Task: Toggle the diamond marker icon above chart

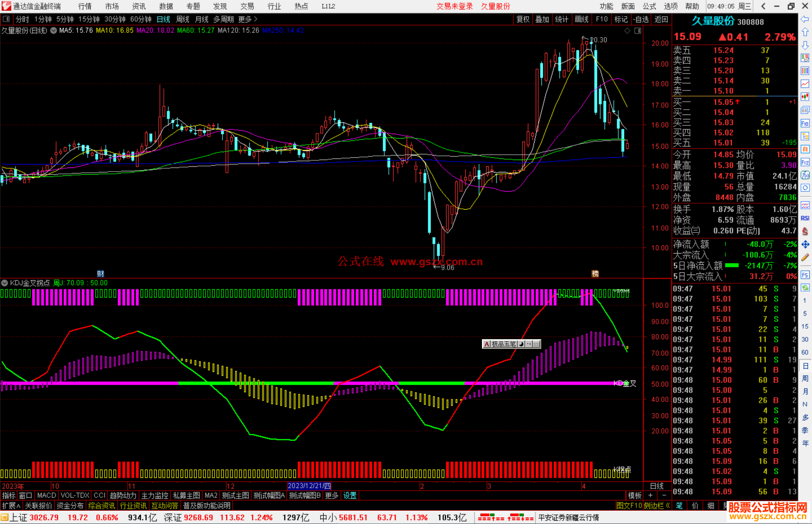Action: (627, 31)
